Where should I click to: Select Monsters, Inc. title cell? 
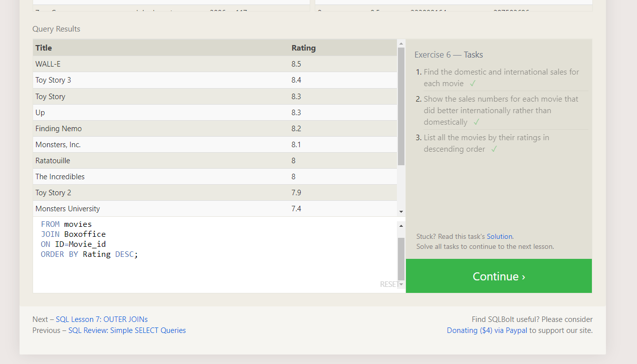pyautogui.click(x=58, y=145)
